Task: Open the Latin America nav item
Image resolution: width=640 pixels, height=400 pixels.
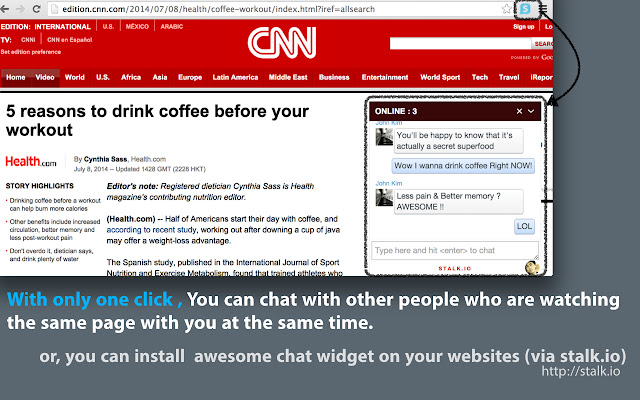Action: [235, 77]
